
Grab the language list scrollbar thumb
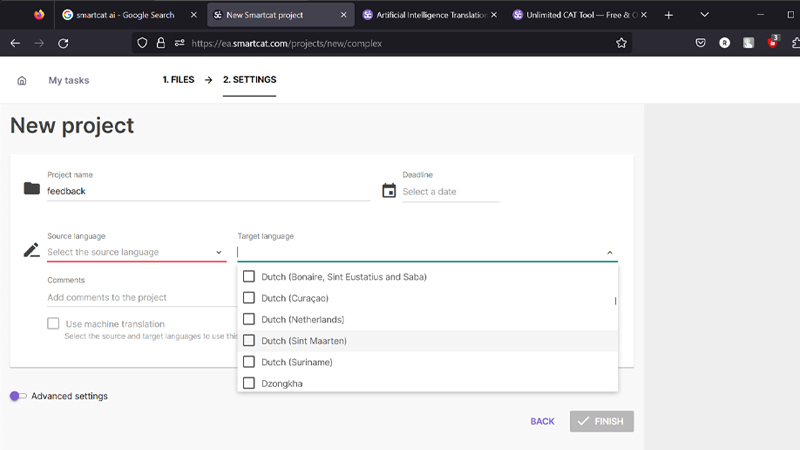(x=615, y=301)
